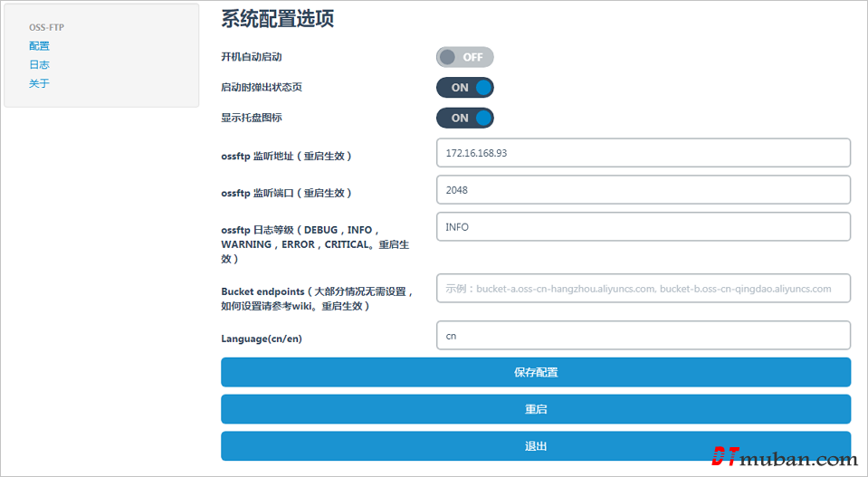This screenshot has height=477, width=868.
Task: Open the 日志 page in sidebar
Action: tap(39, 65)
